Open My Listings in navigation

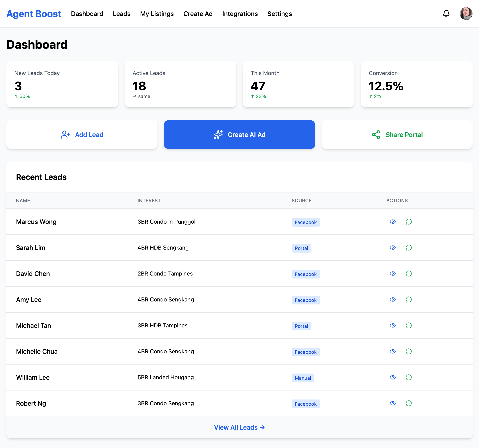pyautogui.click(x=157, y=14)
